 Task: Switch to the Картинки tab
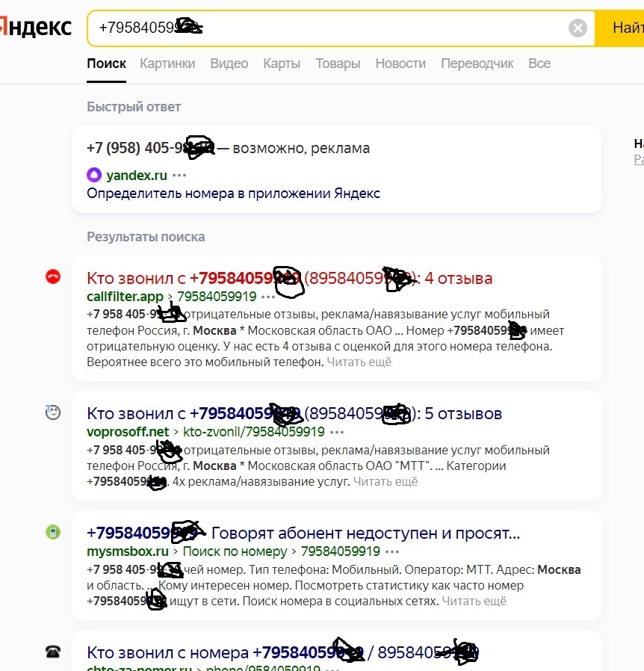tap(167, 64)
